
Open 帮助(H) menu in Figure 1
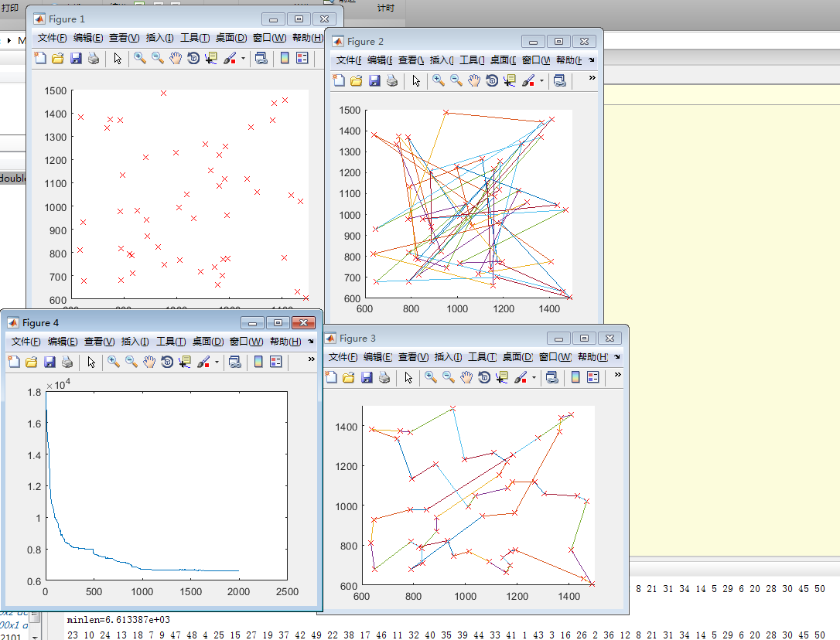coord(308,38)
